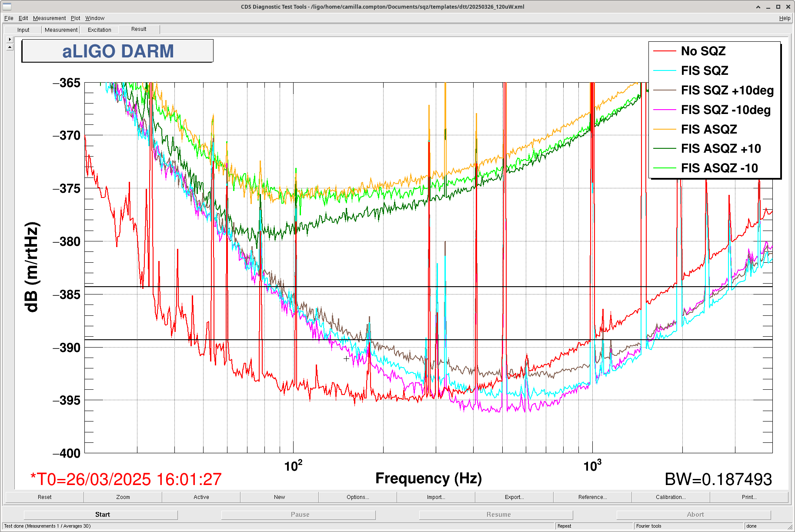Click the up-arrow panel collapse icon
Viewport: 795px width, 532px height.
10,47
